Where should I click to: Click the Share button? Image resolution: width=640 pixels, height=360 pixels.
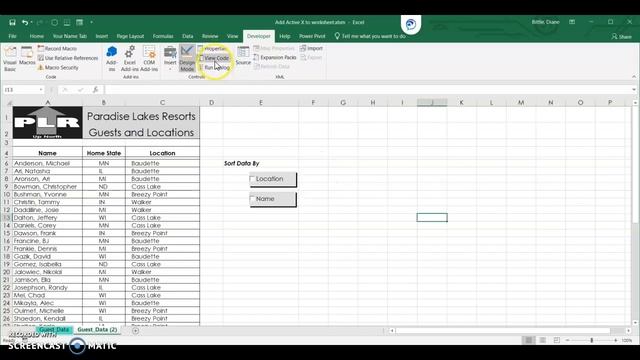point(622,36)
